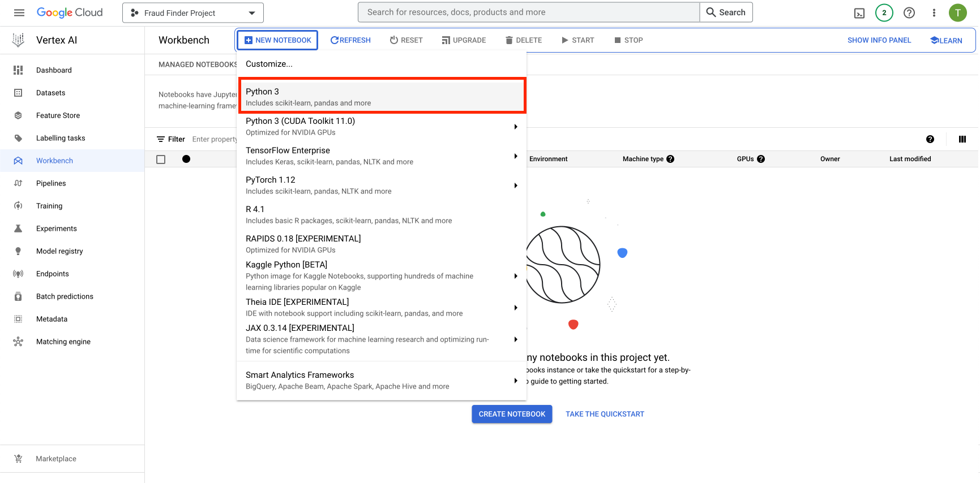
Task: Click the RESET toolbar button
Action: [x=406, y=40]
